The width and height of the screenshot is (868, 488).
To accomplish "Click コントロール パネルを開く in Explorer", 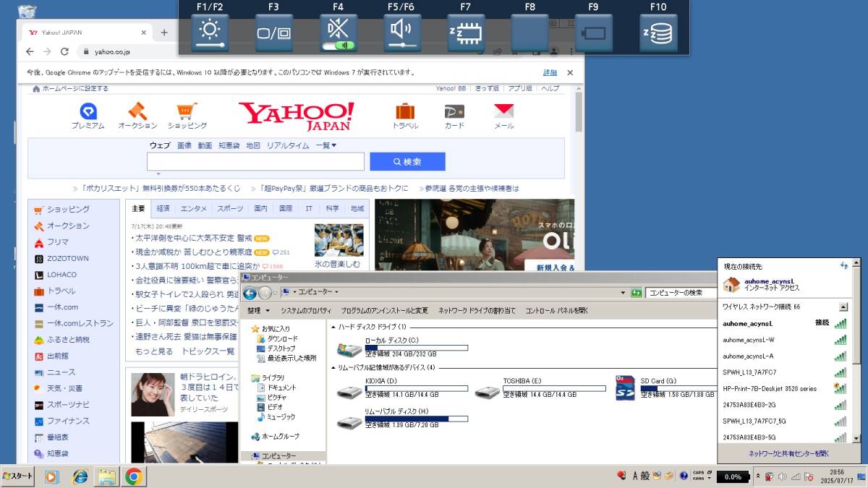I will click(557, 311).
